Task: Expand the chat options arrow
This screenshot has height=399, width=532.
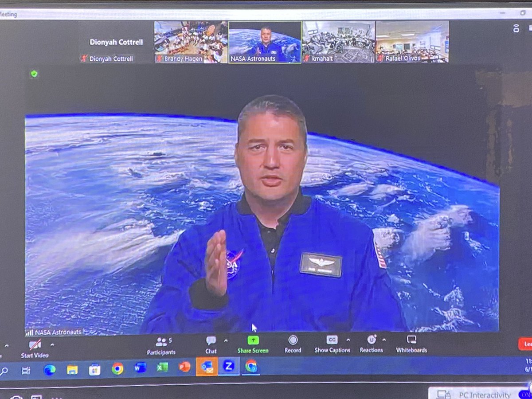Action: 226,340
